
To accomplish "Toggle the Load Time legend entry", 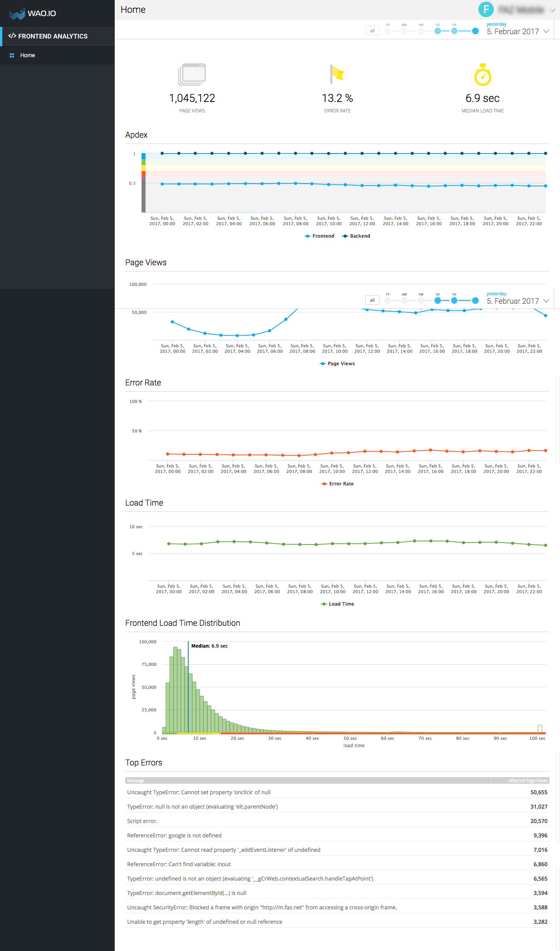I will pos(337,604).
